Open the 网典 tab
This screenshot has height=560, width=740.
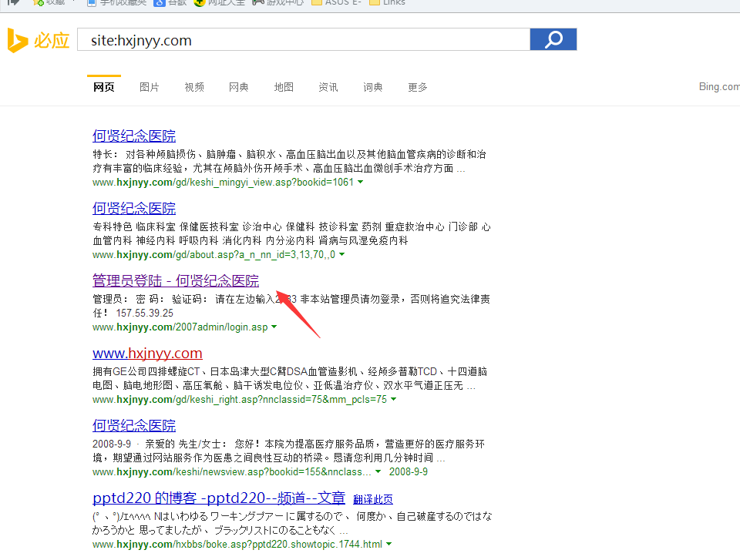pos(238,87)
